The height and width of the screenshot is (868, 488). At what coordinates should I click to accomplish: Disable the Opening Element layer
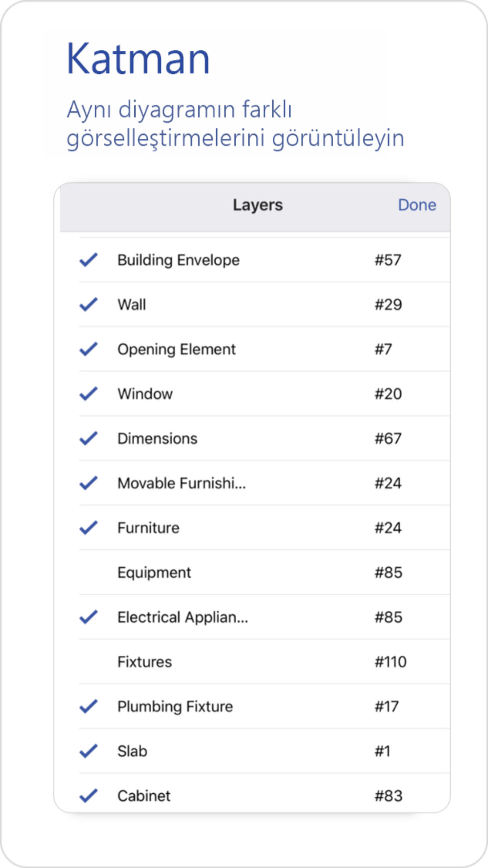(x=90, y=349)
